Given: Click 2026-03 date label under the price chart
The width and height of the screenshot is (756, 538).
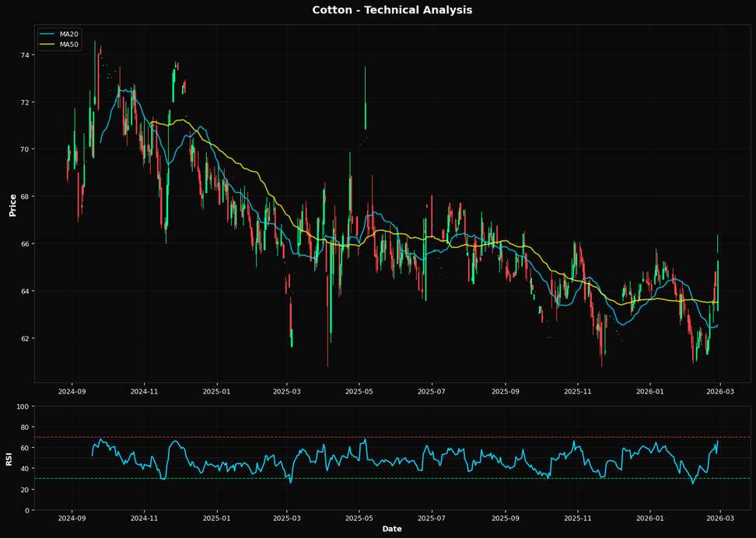Looking at the screenshot, I should (720, 391).
